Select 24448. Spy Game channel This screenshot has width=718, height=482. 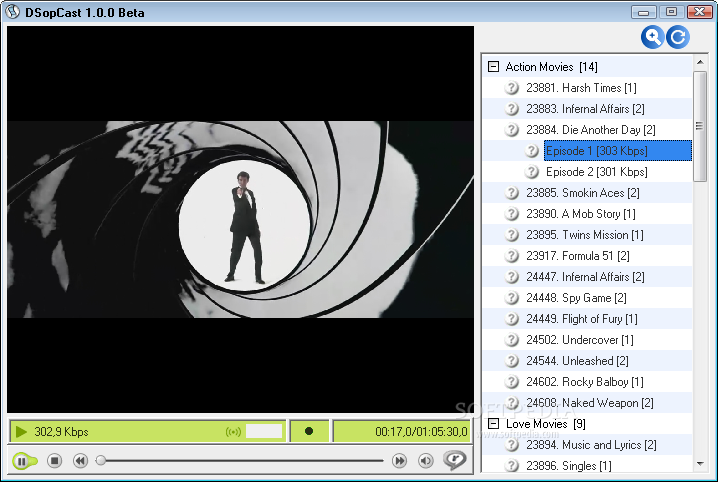coord(576,298)
